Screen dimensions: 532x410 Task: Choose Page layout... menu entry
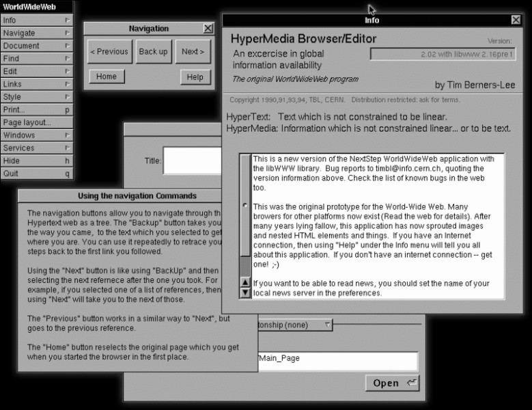[37, 122]
